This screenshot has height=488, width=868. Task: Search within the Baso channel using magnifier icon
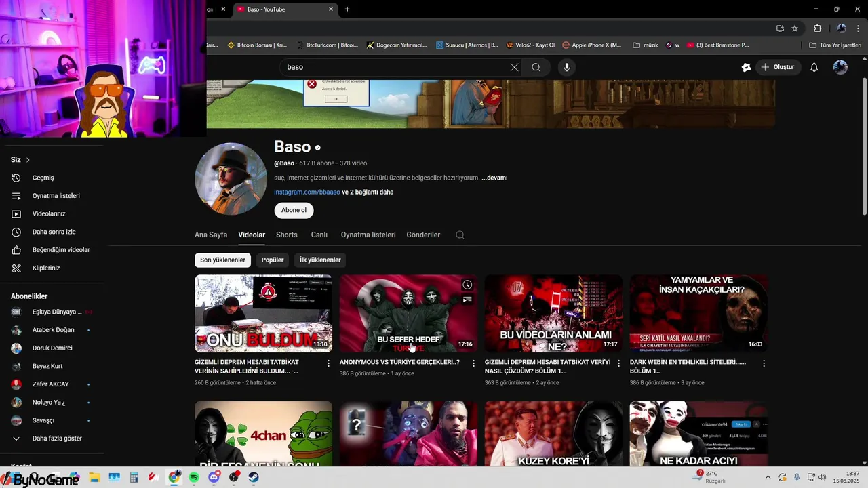[x=460, y=235]
